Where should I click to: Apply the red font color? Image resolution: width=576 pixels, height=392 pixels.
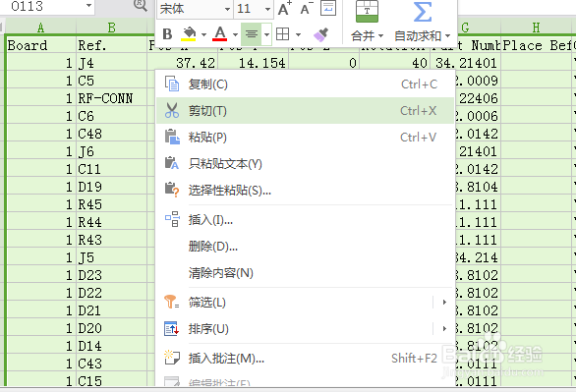click(219, 34)
